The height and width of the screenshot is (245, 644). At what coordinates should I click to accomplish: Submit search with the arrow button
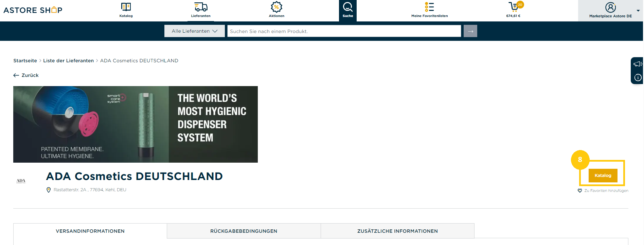point(470,31)
